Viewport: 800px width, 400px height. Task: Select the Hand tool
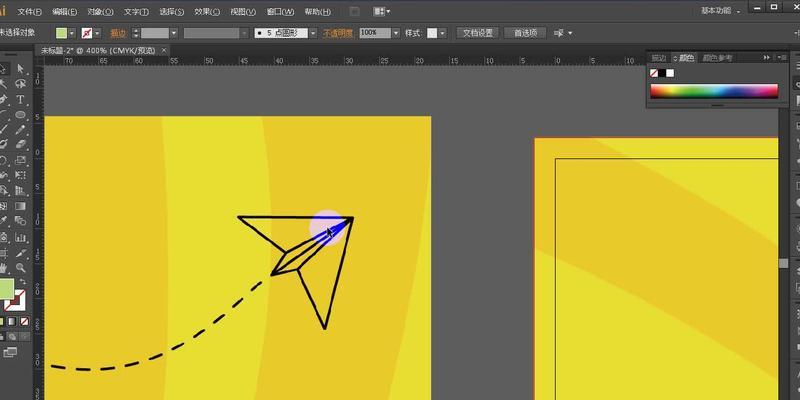tap(3, 268)
